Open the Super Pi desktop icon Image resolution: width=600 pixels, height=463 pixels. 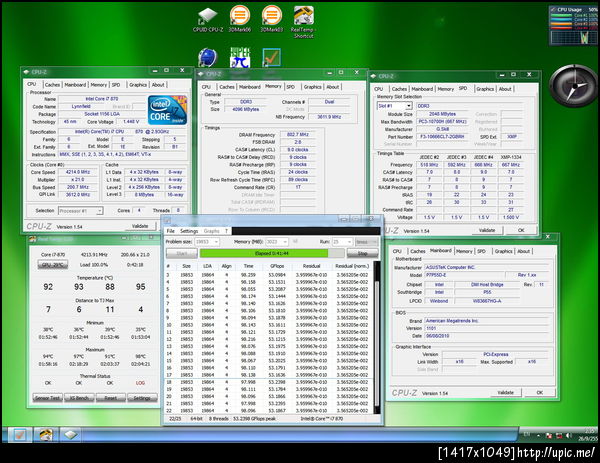(x=240, y=57)
